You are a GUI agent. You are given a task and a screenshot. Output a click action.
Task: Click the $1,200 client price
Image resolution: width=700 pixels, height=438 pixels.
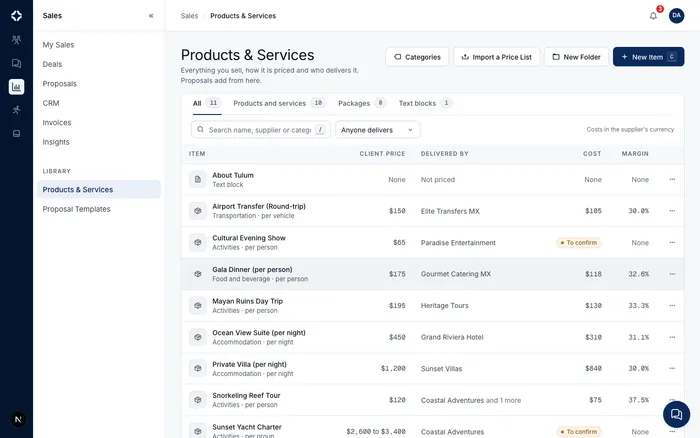click(393, 368)
